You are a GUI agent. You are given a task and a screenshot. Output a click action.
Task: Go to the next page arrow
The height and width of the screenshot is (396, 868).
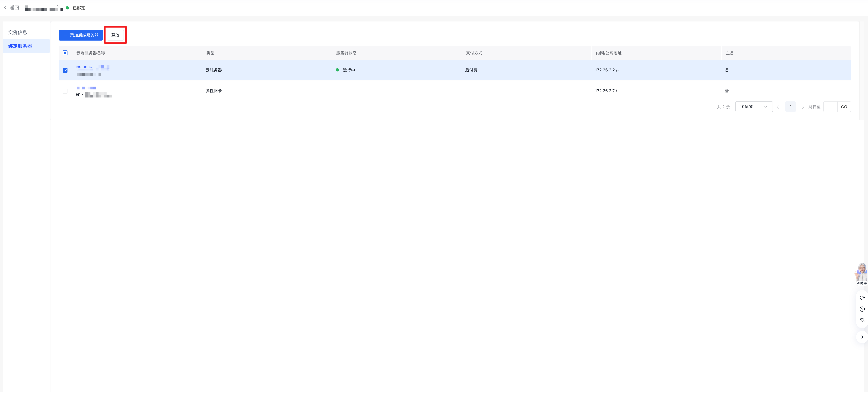point(803,107)
